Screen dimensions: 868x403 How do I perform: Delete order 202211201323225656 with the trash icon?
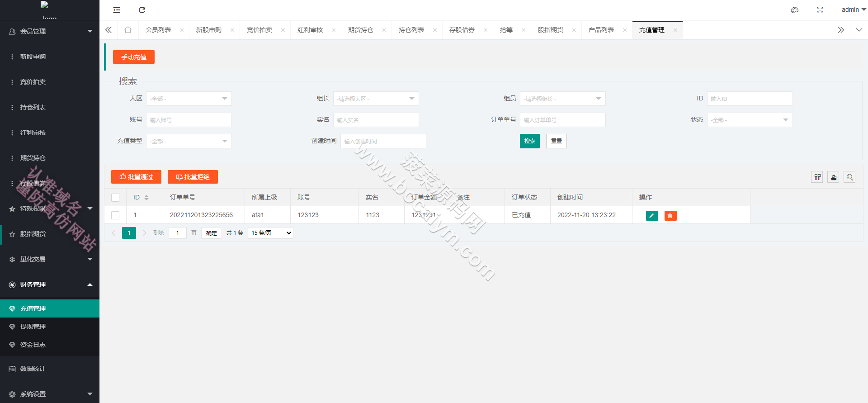[670, 216]
